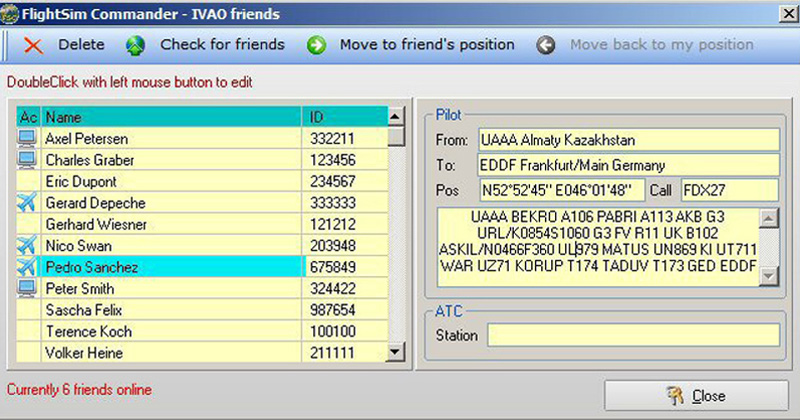Click ID cell 332211

pos(345,138)
